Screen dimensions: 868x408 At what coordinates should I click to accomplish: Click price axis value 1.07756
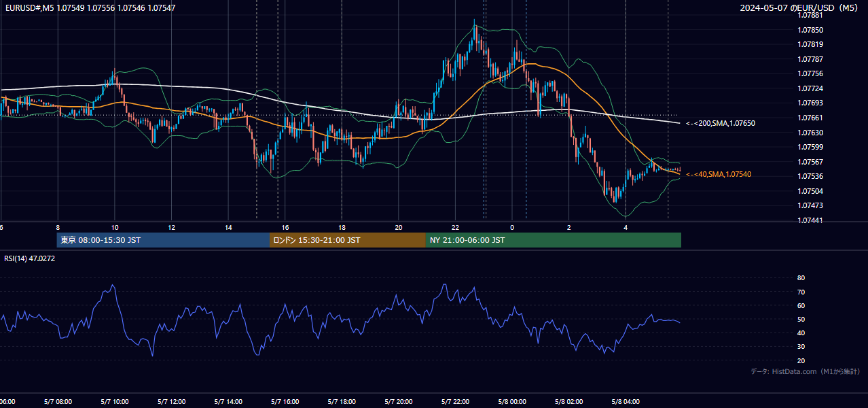tap(811, 73)
